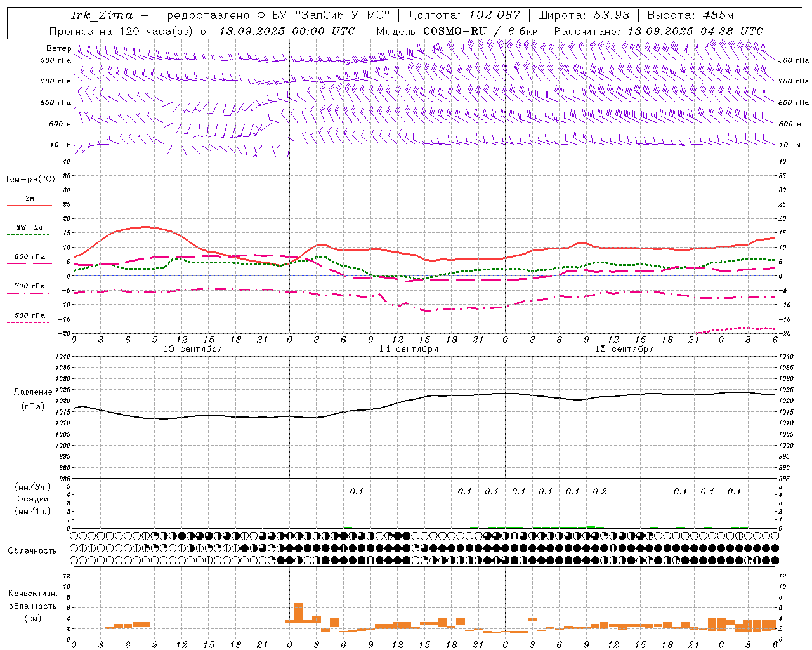Click the '(мм/1ч.)' precipitation unit label
Image resolution: width=812 pixels, height=650 pixels.
coord(33,511)
